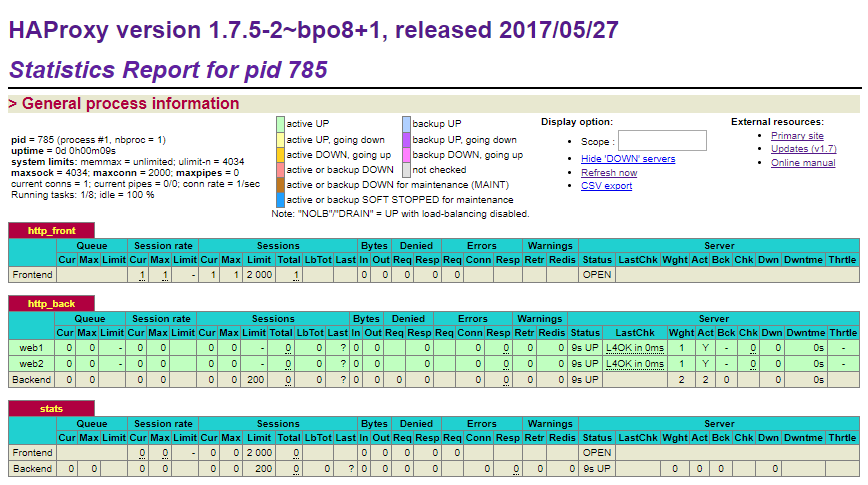
Task: Click the Refresh now link
Action: pos(609,173)
